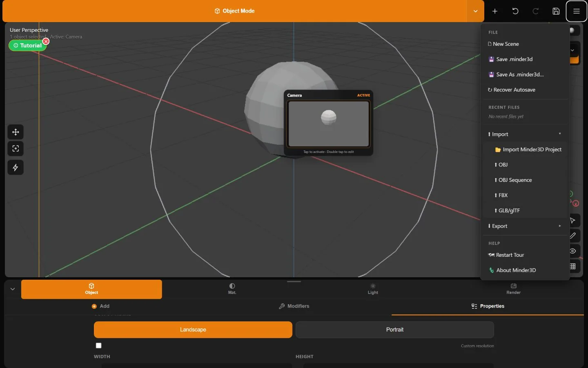Select Recover Autosave
588x368 pixels.
pyautogui.click(x=525, y=90)
